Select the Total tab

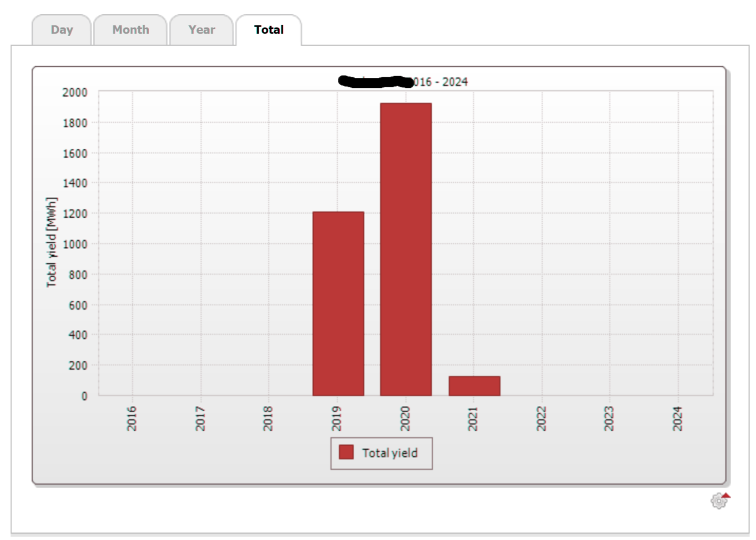point(269,30)
